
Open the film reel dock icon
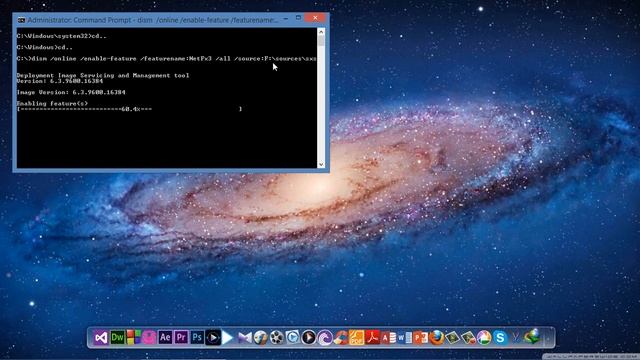[276, 338]
